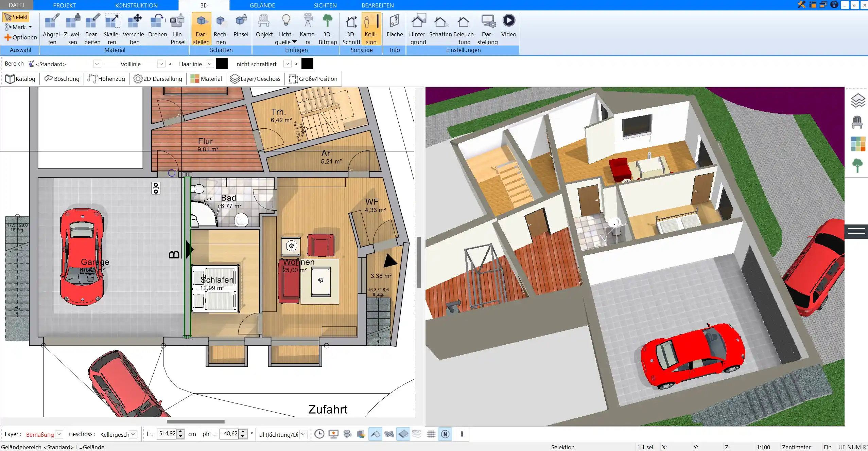Open the Layer Bemaßung dropdown
868x451 pixels.
[x=59, y=434]
